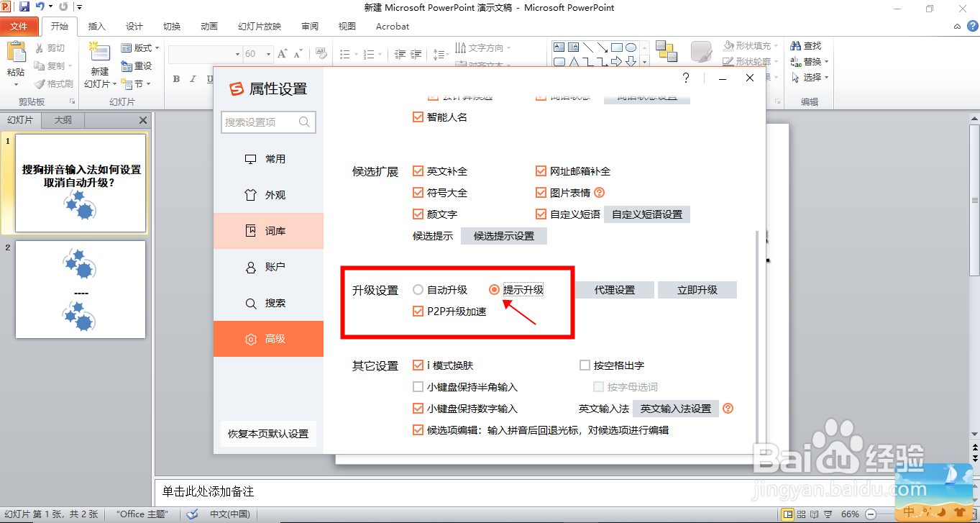
Task: Click the 搜索设置项 search field
Action: click(268, 122)
